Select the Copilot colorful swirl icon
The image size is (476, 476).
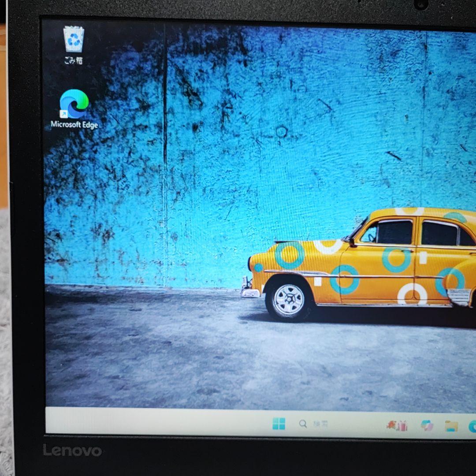point(425,425)
